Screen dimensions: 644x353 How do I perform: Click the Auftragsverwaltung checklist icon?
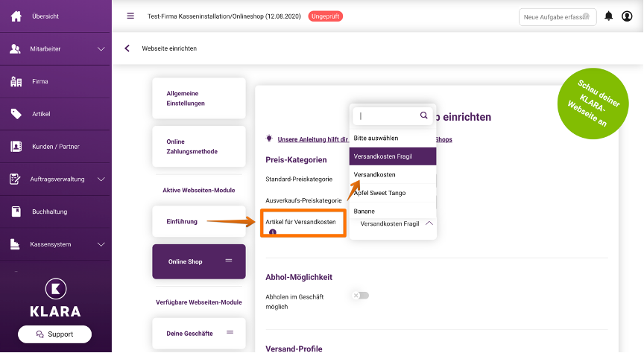(15, 179)
